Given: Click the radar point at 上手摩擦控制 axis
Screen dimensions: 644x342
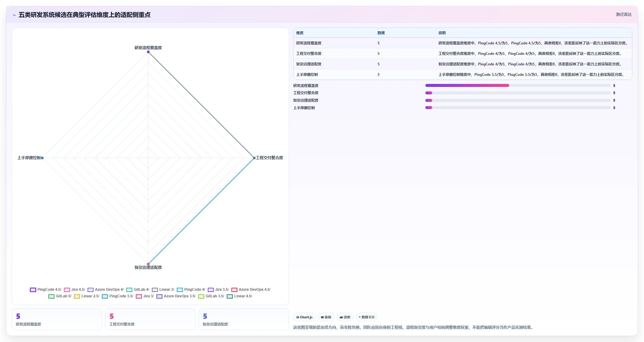Looking at the screenshot, I should pos(42,158).
